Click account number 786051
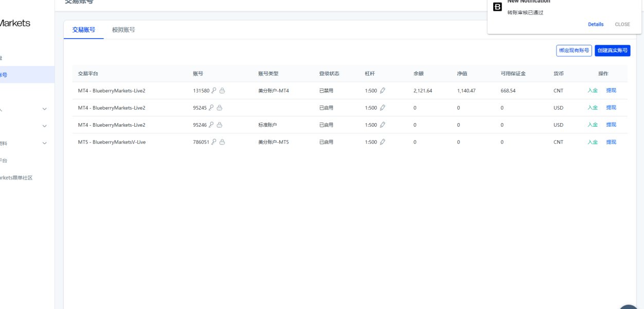The height and width of the screenshot is (309, 644). 201,142
